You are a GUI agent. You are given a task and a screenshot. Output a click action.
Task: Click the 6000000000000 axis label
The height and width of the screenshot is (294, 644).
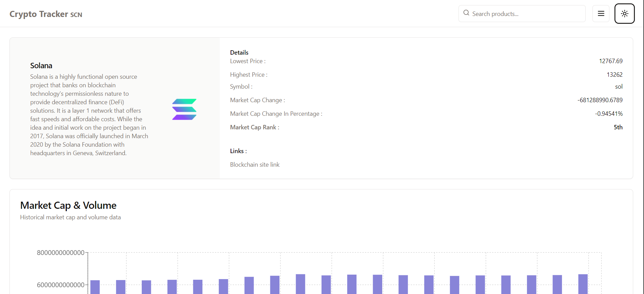point(60,285)
